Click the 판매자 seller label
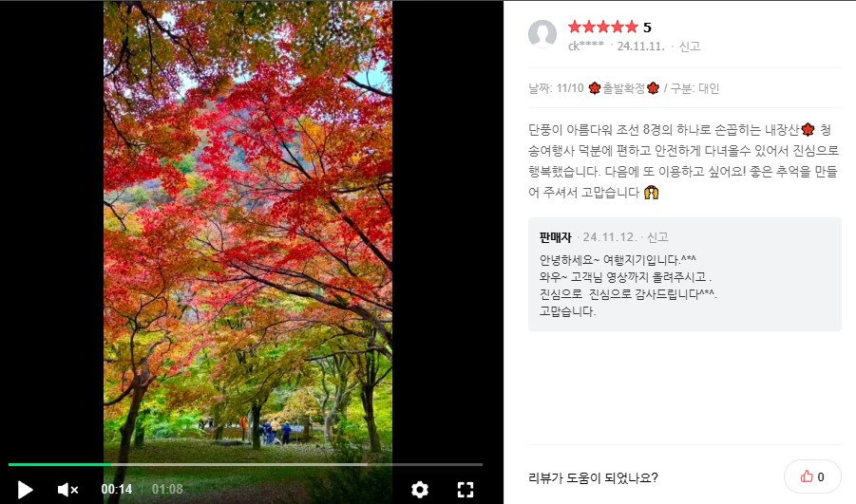Screen dimensions: 856x504 coord(555,237)
